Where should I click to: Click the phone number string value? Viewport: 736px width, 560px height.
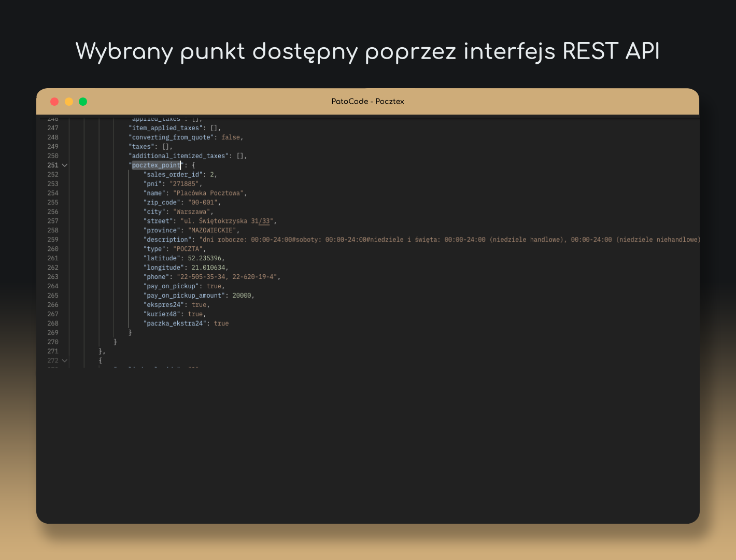(x=228, y=277)
